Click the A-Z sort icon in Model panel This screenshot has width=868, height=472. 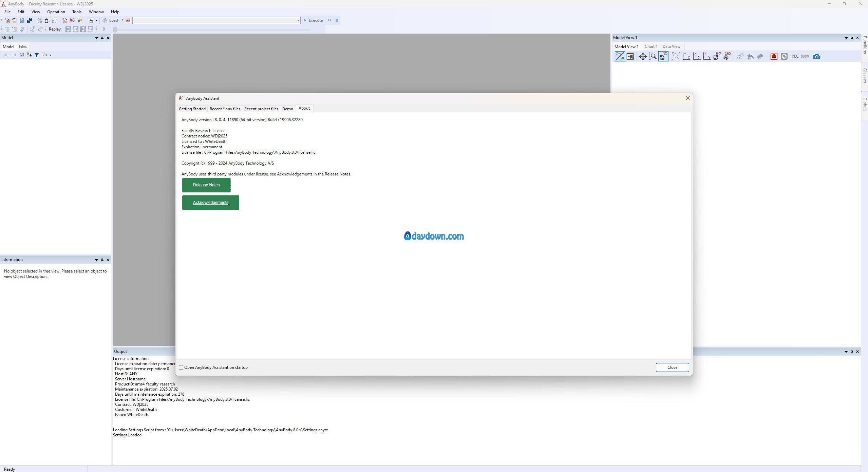[29, 55]
